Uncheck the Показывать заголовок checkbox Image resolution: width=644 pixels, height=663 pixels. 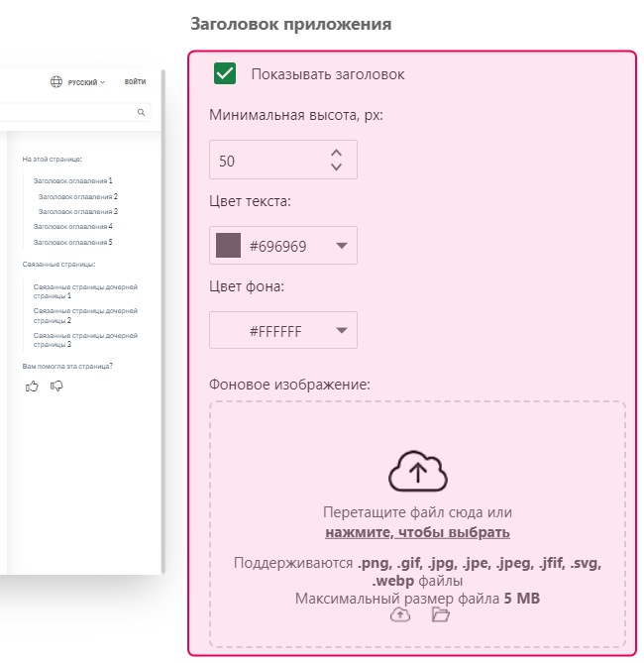225,73
